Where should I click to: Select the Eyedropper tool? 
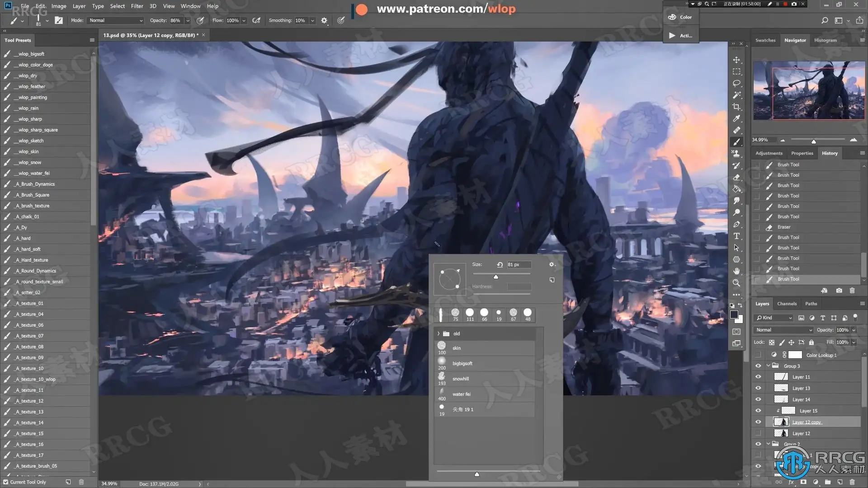tap(736, 118)
